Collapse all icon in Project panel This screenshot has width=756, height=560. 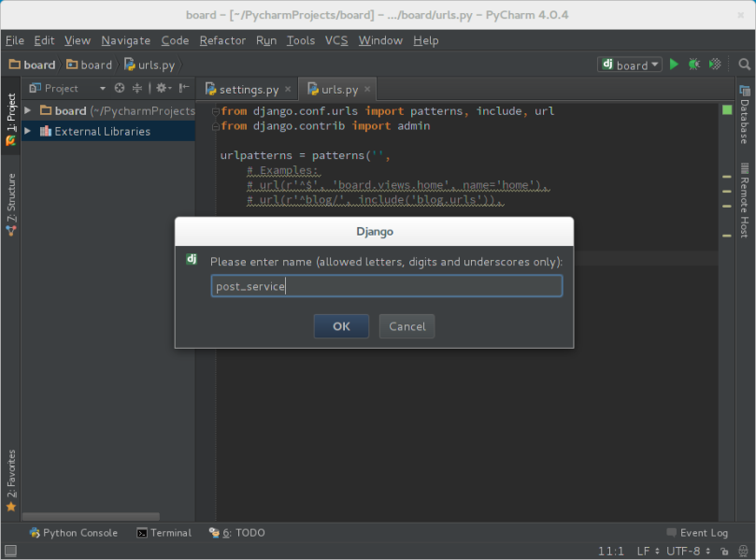pos(137,88)
